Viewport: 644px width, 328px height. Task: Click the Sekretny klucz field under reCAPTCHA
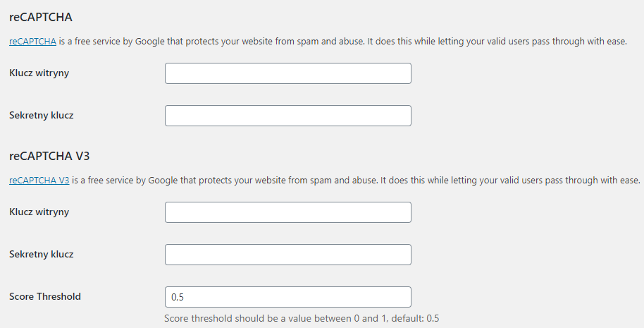[287, 116]
